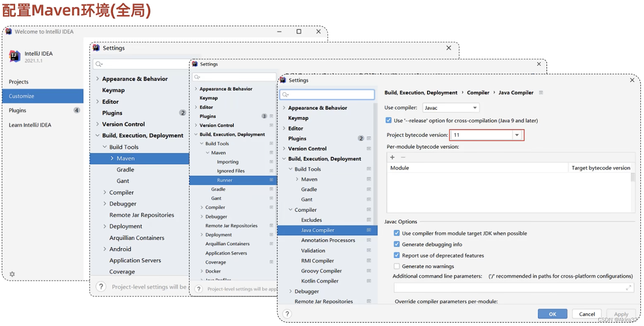Image resolution: width=644 pixels, height=326 pixels.
Task: Click help question mark in middle Settings window
Action: coord(199,289)
